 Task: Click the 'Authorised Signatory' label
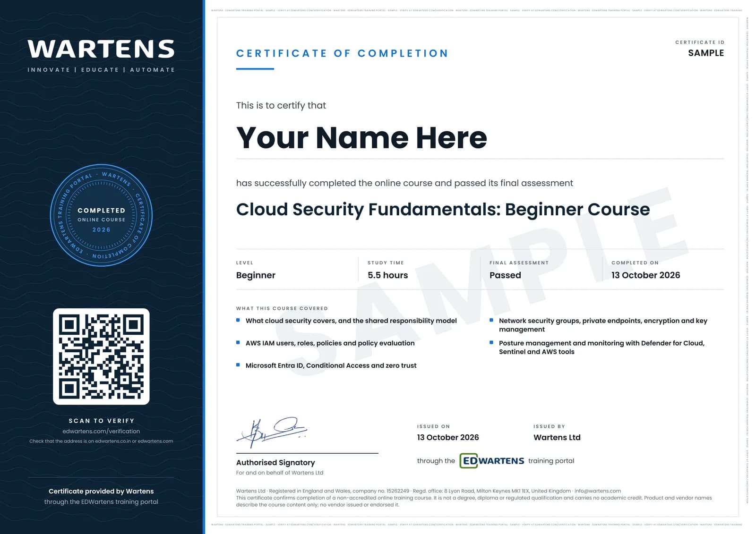pos(275,463)
